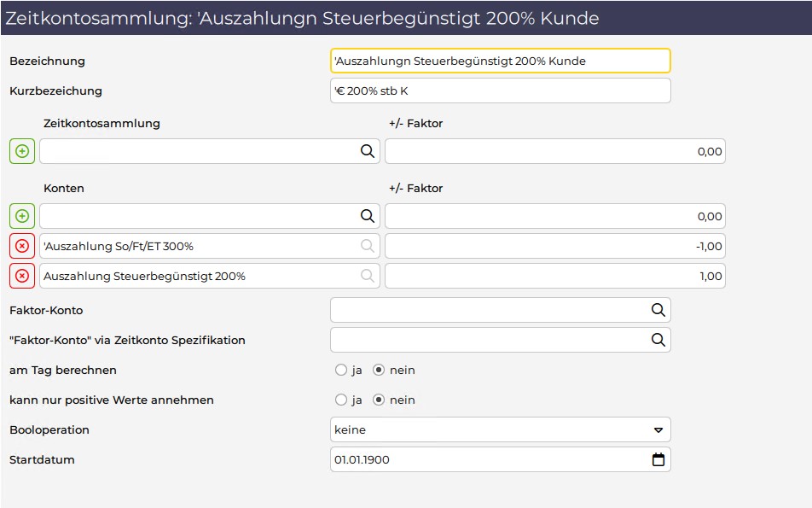Remove 'Auszahlung Steuerbegünstigt 200%' row with red X
The image size is (812, 508).
tap(22, 277)
